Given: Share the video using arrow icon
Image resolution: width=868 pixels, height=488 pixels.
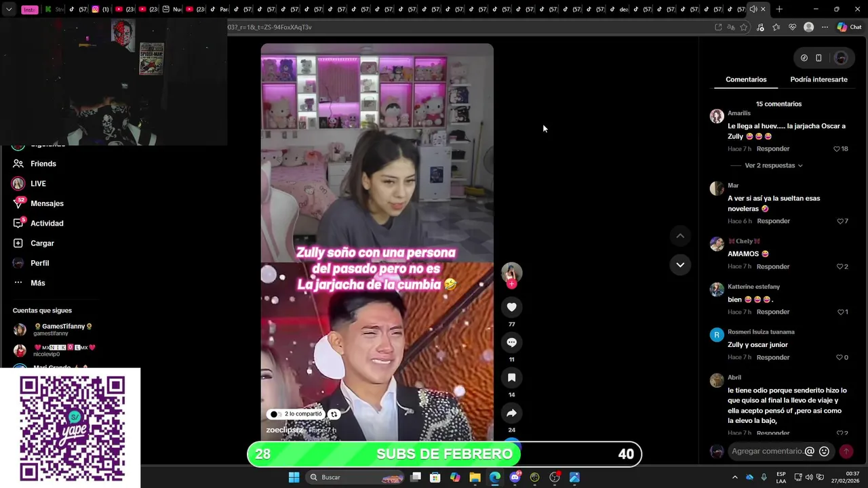Looking at the screenshot, I should tap(511, 413).
